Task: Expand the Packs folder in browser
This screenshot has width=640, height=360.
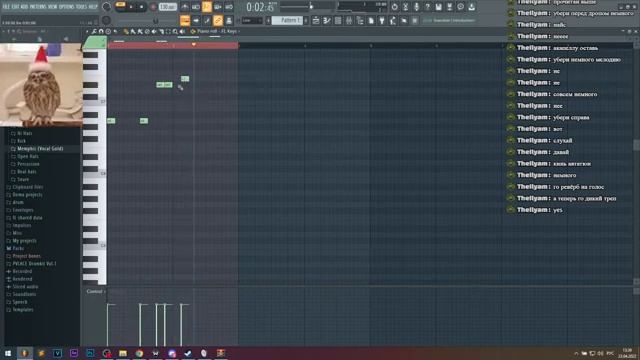Action: click(18, 249)
